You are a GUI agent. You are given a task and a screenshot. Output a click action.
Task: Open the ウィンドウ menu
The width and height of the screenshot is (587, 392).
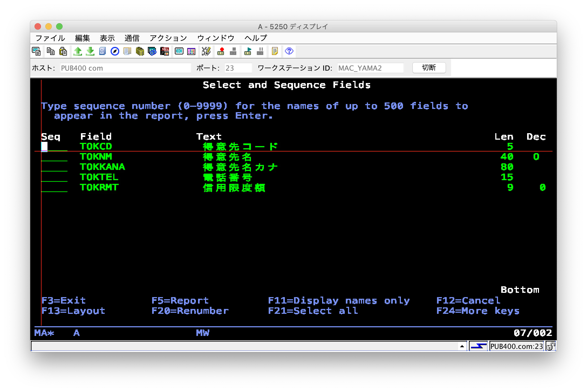(216, 38)
